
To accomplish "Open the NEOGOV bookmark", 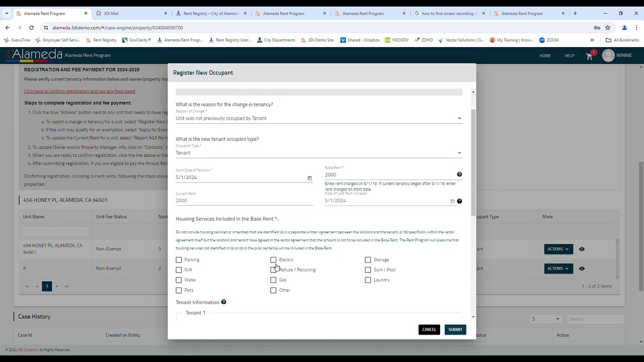I will click(396, 40).
